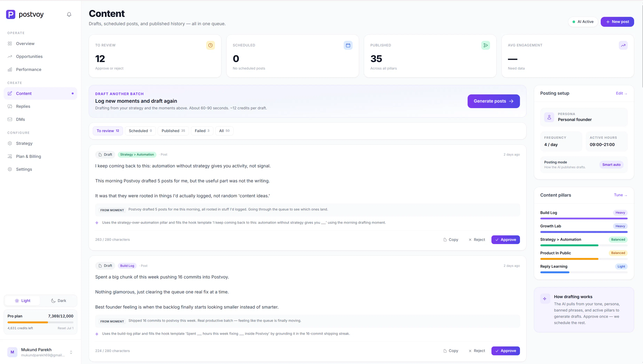Click the Build Log pillar bar
This screenshot has width=643, height=364.
pyautogui.click(x=584, y=219)
